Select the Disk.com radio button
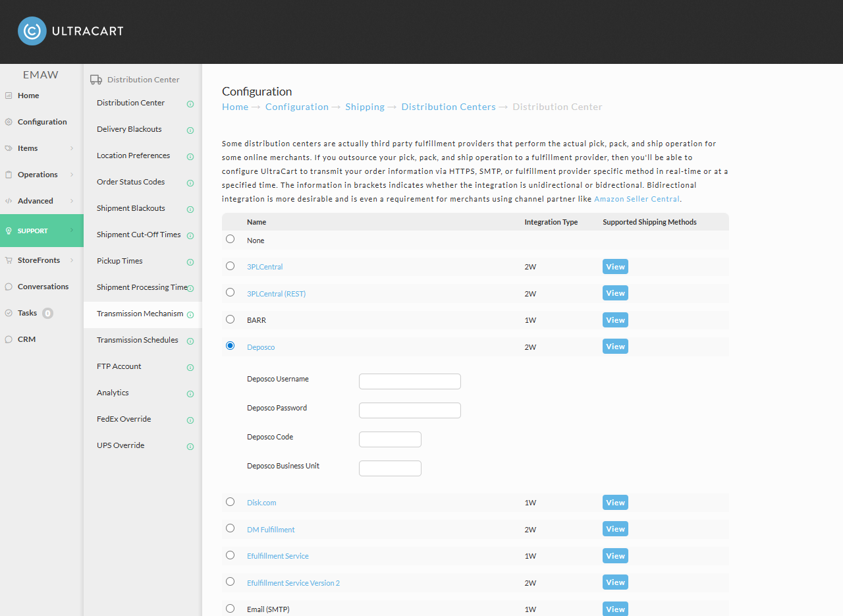Viewport: 843px width, 616px height. (x=230, y=501)
